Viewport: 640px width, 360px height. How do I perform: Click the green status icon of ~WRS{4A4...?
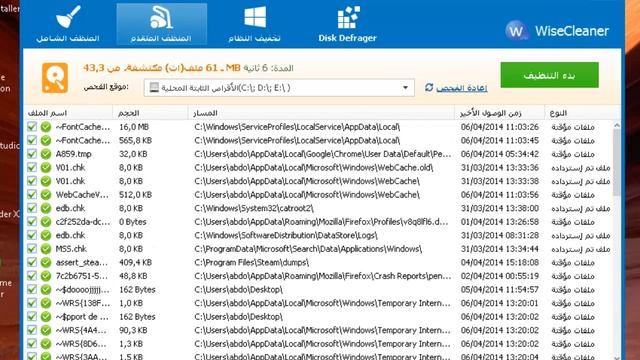tap(46, 330)
